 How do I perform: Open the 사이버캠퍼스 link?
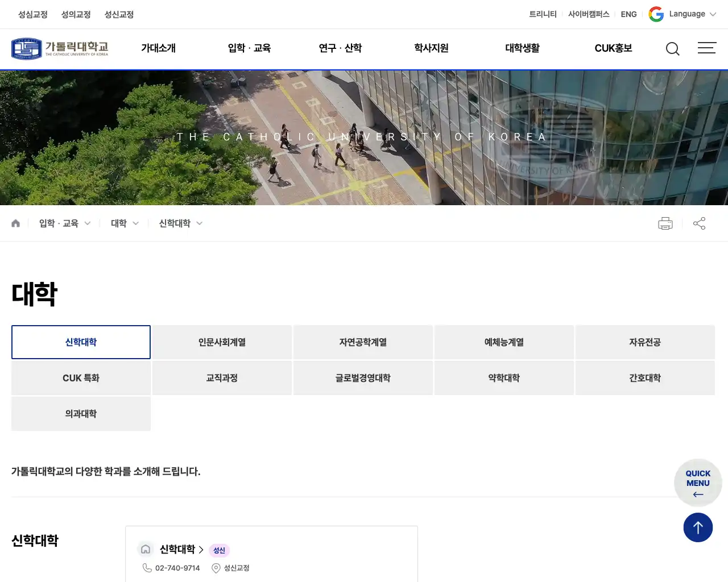pyautogui.click(x=589, y=14)
